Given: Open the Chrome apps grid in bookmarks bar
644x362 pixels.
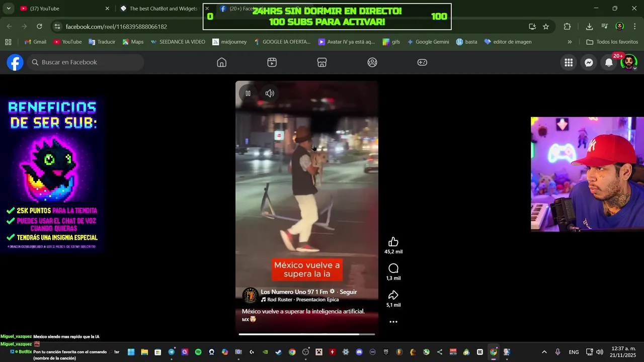Looking at the screenshot, I should click(x=8, y=42).
